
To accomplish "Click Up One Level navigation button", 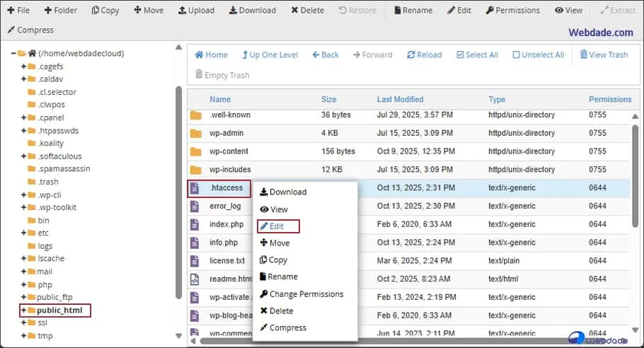I will tap(270, 55).
